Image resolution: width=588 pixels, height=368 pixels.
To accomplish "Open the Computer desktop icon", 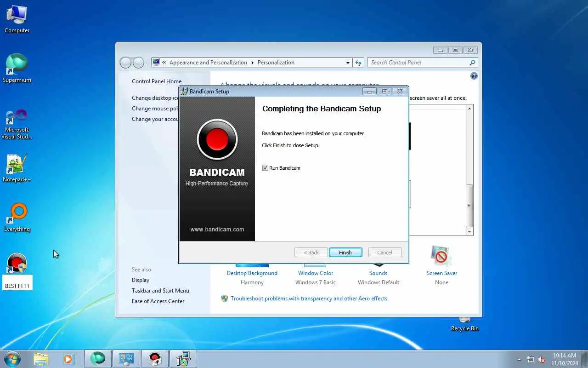I will pyautogui.click(x=17, y=19).
